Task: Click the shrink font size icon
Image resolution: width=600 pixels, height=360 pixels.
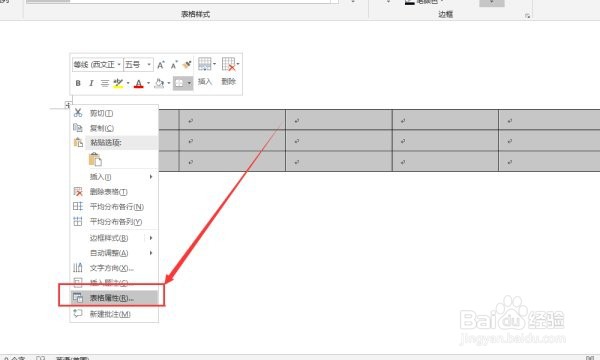Action: [174, 65]
